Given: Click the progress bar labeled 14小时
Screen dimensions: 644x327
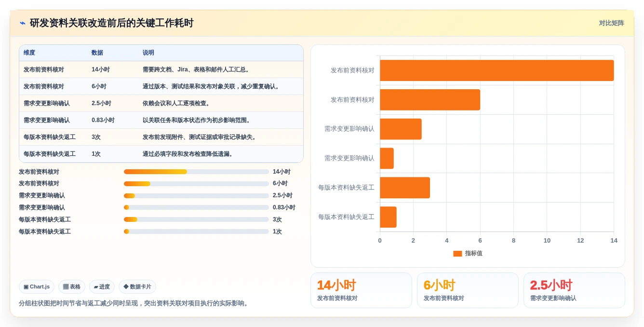Looking at the screenshot, I should tap(196, 172).
